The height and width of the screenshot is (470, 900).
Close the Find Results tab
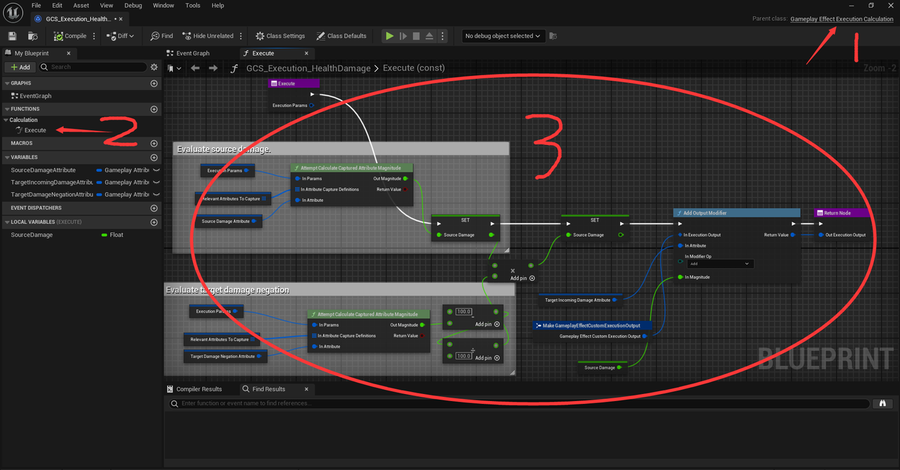tap(307, 389)
